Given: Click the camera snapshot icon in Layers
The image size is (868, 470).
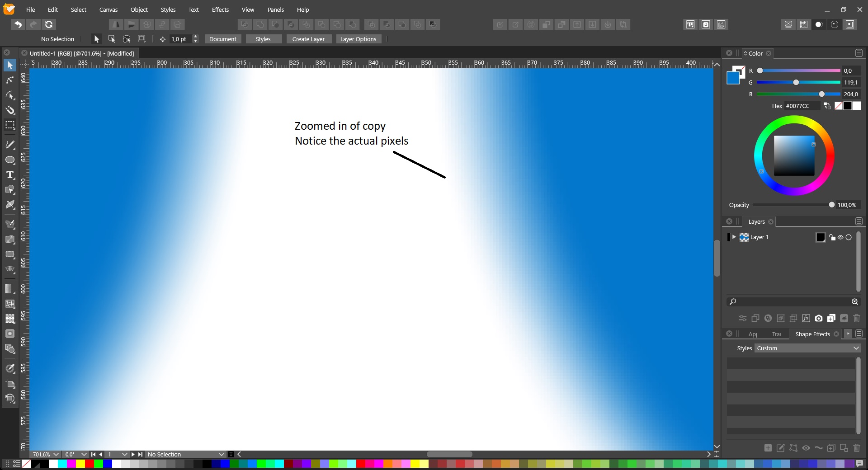Looking at the screenshot, I should coord(818,318).
